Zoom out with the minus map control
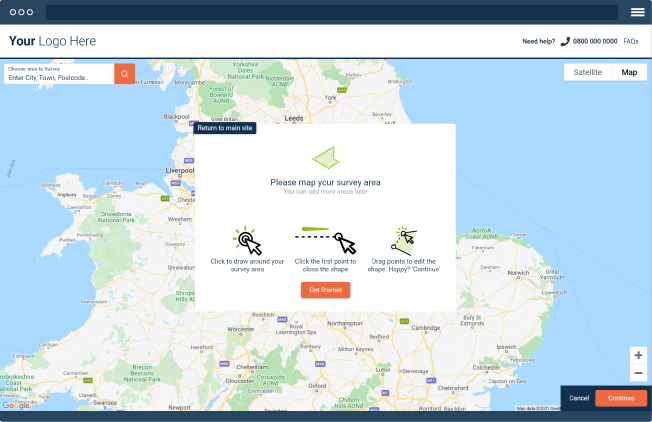The image size is (652, 422). coord(638,373)
